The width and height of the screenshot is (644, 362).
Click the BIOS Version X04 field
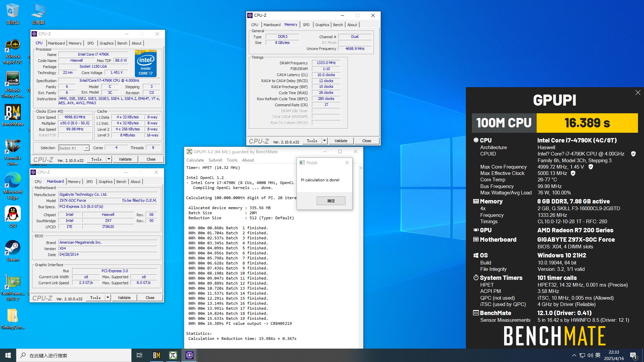point(108,248)
